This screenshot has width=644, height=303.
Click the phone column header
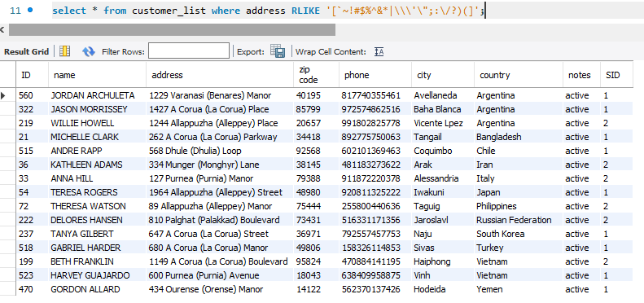(375, 75)
